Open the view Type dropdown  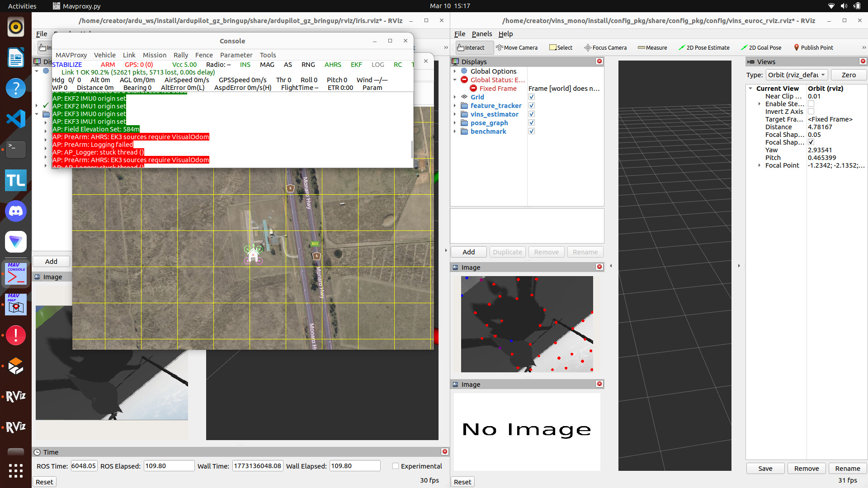tap(797, 75)
